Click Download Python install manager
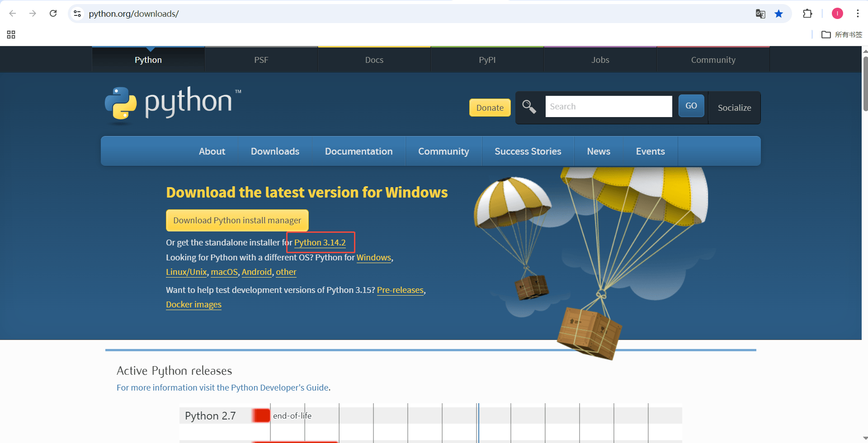 pos(237,220)
